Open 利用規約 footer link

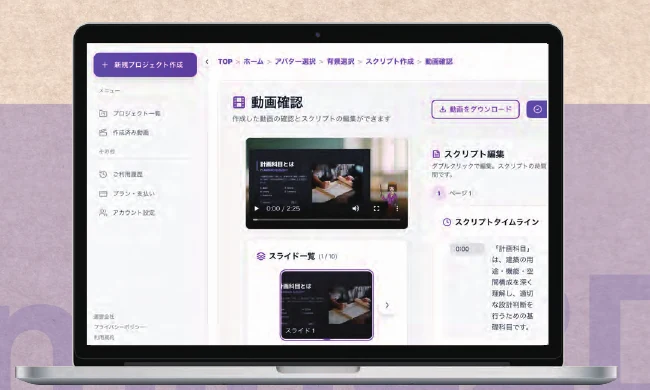(104, 337)
